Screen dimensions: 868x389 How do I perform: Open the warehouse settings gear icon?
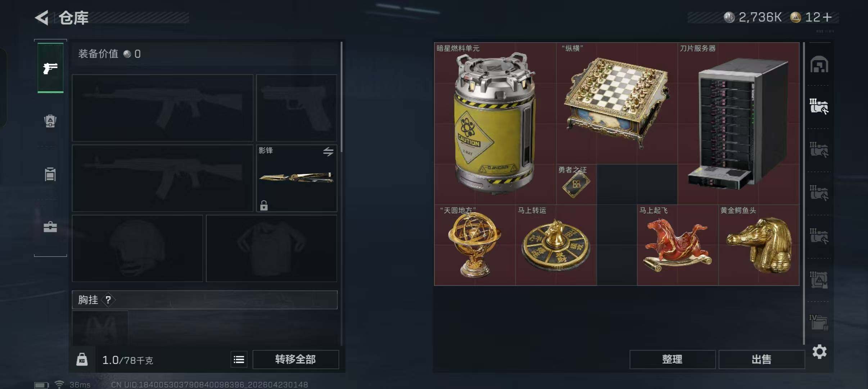pyautogui.click(x=819, y=352)
